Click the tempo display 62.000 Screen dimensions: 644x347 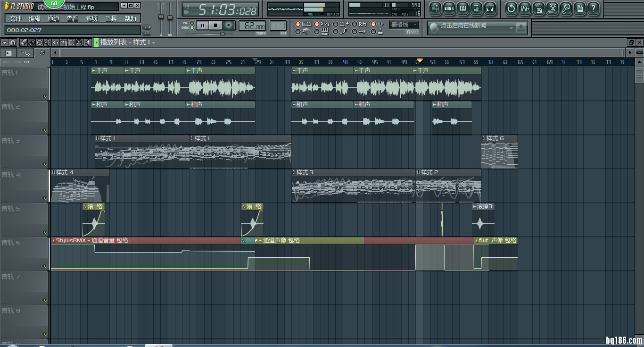pos(252,25)
